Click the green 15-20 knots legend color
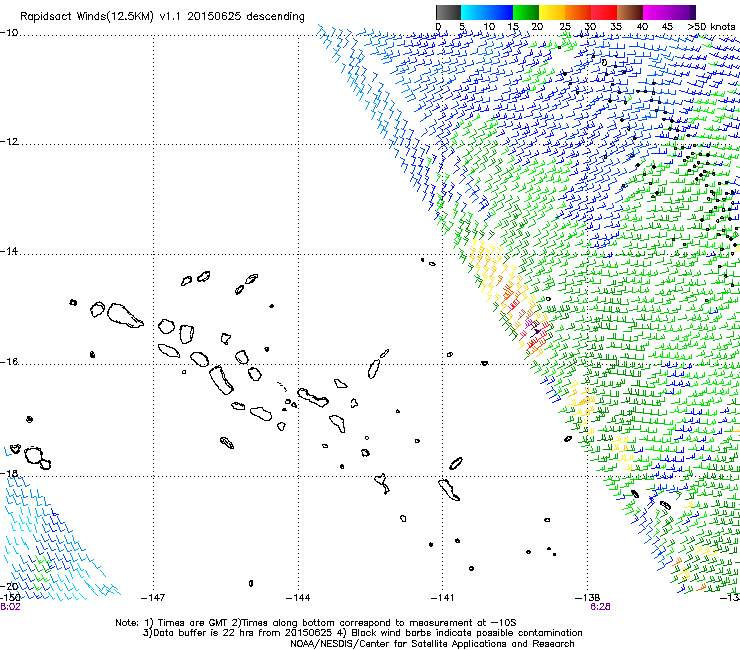740x650 pixels. [526, 12]
